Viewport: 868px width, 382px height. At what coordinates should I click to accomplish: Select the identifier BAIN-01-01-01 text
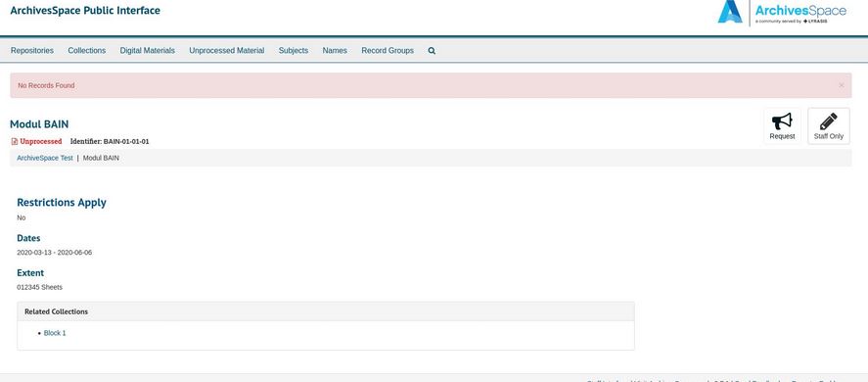click(x=126, y=141)
